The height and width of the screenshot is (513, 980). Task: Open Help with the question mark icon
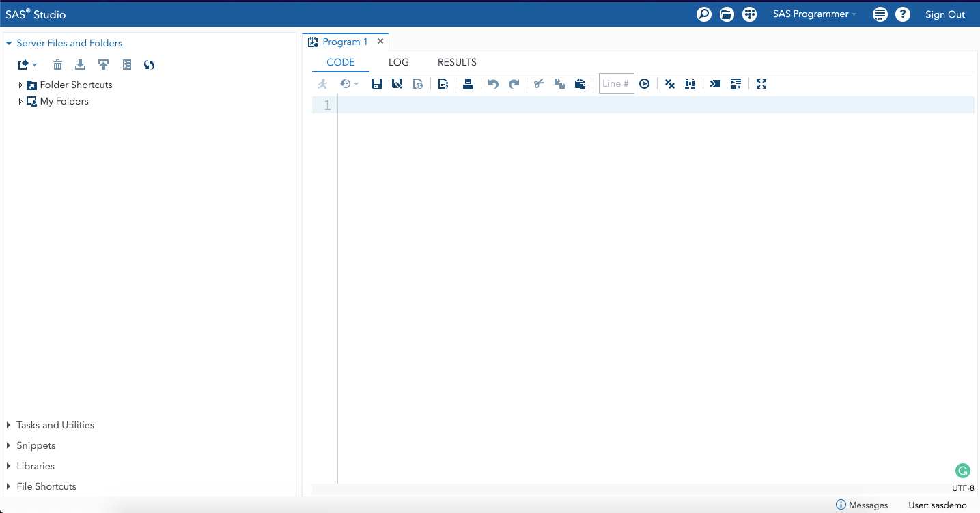click(903, 14)
